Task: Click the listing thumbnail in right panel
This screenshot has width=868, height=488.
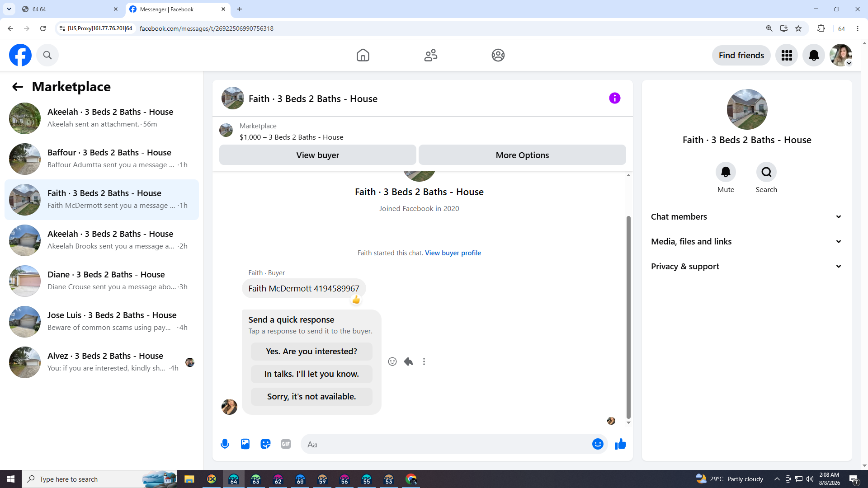Action: pyautogui.click(x=747, y=109)
